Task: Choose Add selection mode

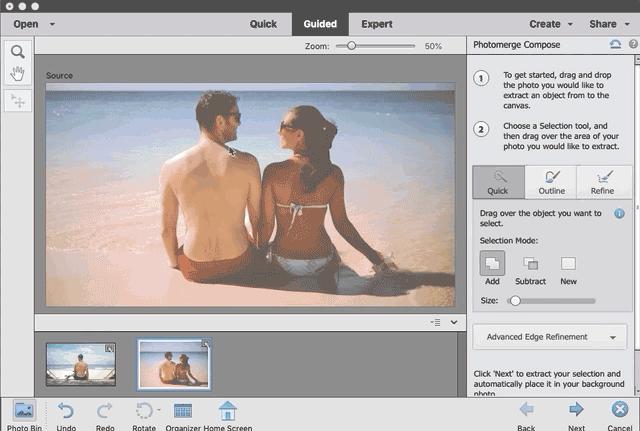Action: [493, 263]
